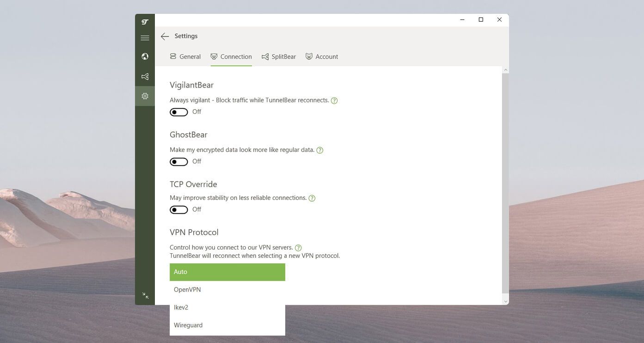The height and width of the screenshot is (343, 644).
Task: Click the TunnelBear logo icon
Action: [x=145, y=22]
